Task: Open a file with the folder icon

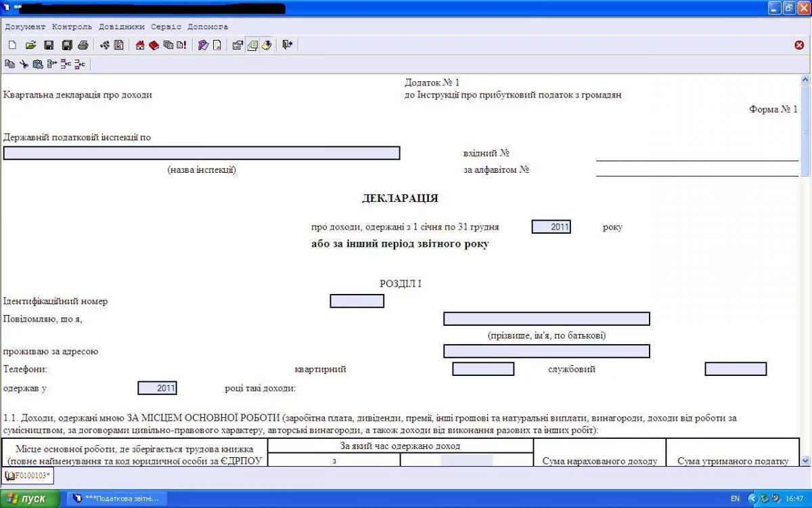Action: click(x=30, y=45)
